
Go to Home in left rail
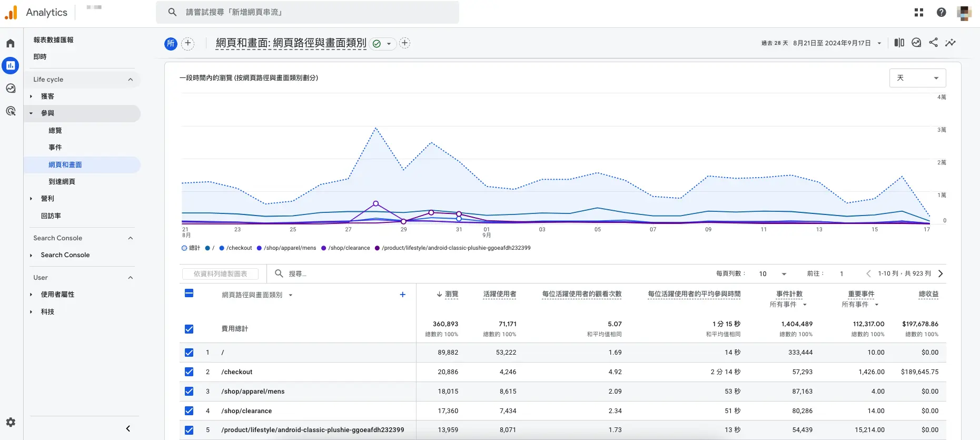click(x=11, y=43)
